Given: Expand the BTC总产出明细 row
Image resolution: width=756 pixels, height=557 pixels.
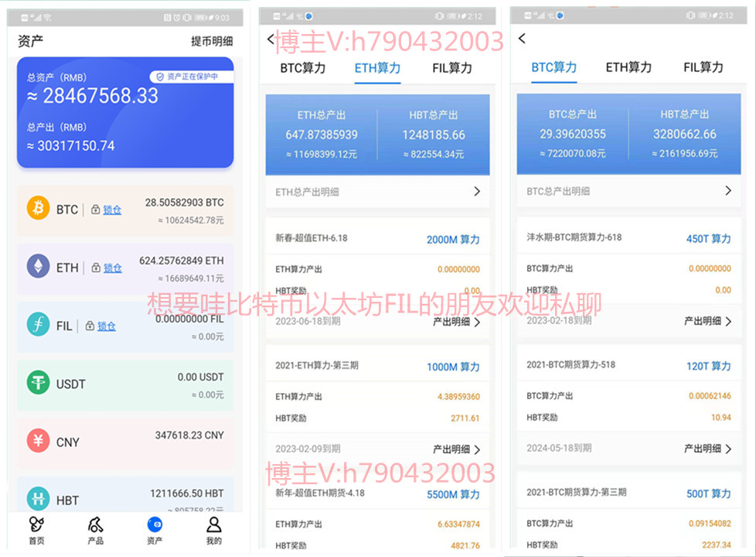Looking at the screenshot, I should pos(628,190).
